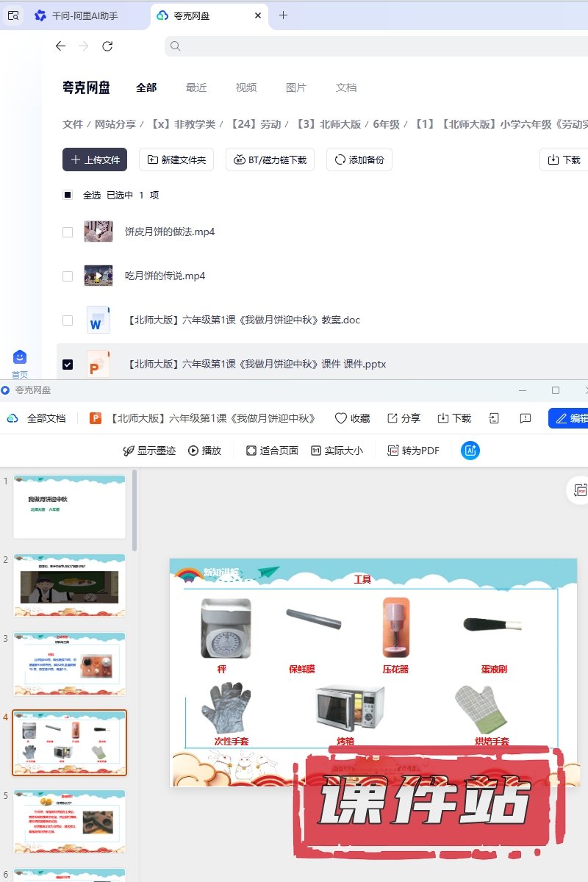This screenshot has width=588, height=882.
Task: Uncheck the selected 课件.pptx file checkbox
Action: click(x=68, y=365)
